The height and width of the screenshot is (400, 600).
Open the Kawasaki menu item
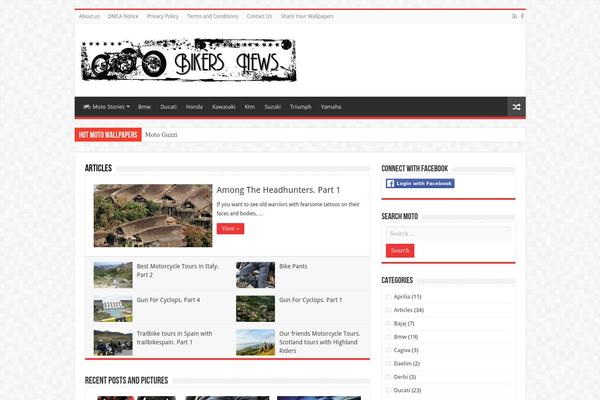223,107
